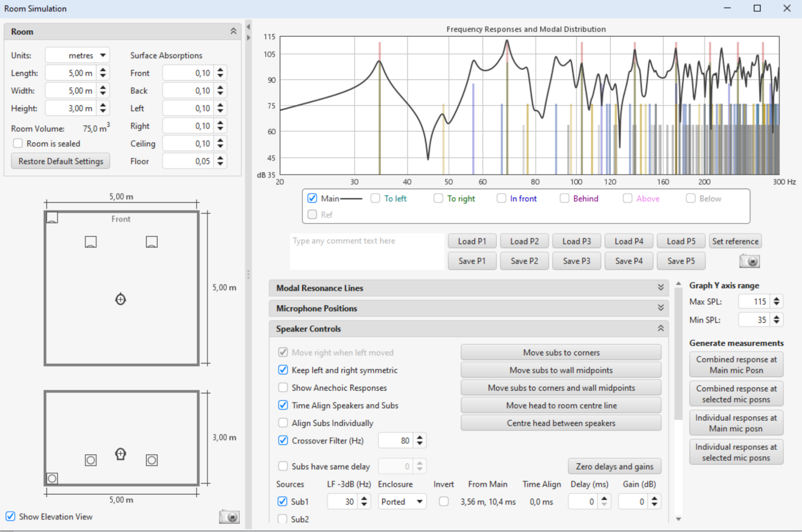Click Centre head between speakers
Image resolution: width=802 pixels, height=532 pixels.
tap(561, 423)
